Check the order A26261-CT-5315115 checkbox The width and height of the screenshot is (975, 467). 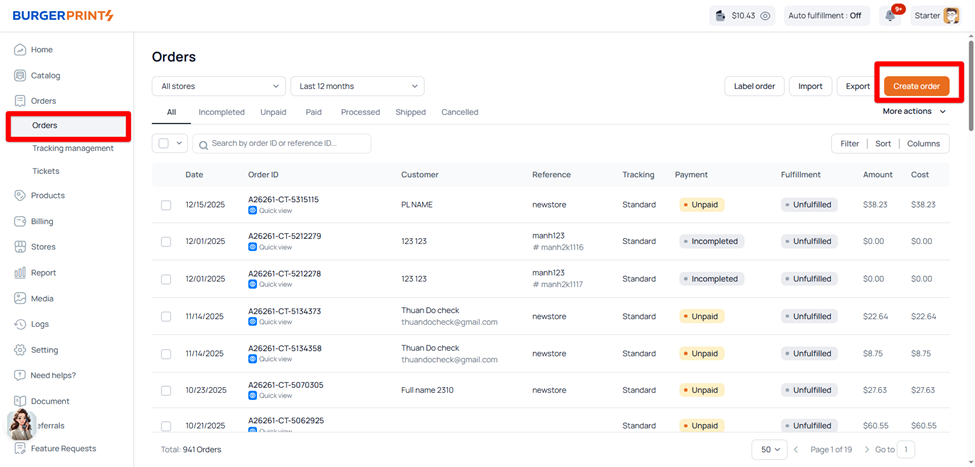tap(166, 205)
